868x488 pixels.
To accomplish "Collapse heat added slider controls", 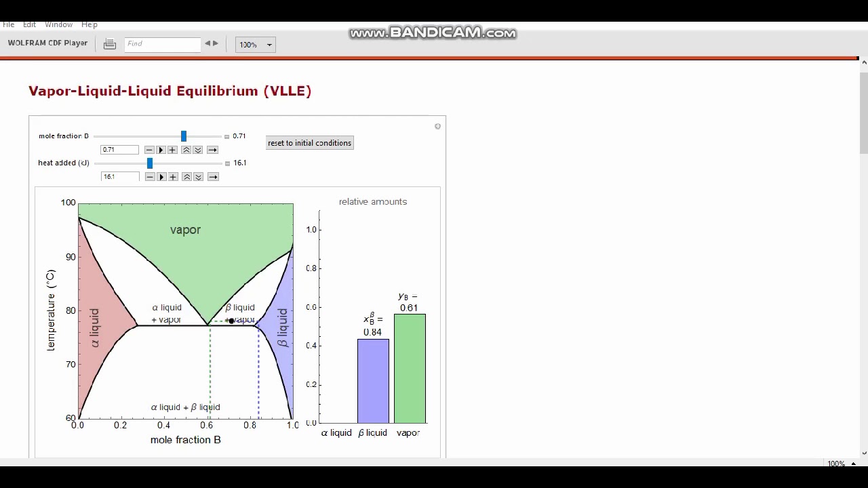I will pyautogui.click(x=226, y=163).
